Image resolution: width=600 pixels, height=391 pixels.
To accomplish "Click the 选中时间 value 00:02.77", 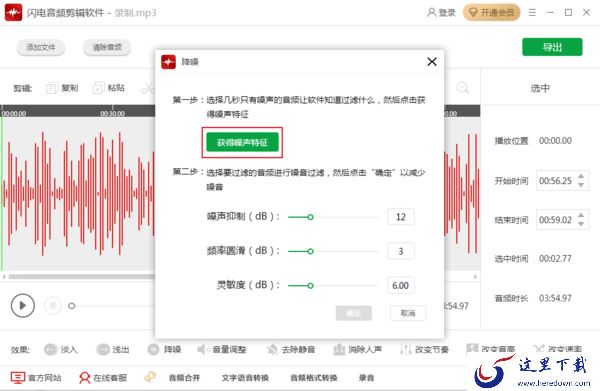I will pyautogui.click(x=555, y=259).
